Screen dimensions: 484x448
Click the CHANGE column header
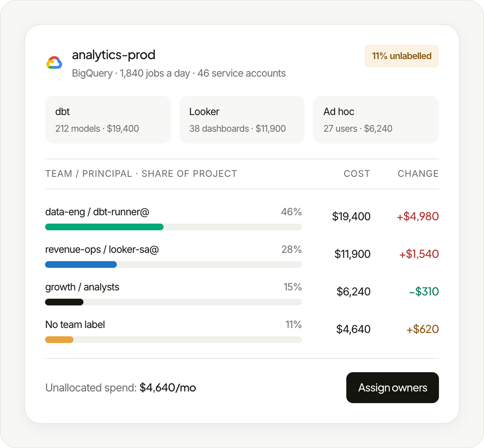pyautogui.click(x=418, y=174)
